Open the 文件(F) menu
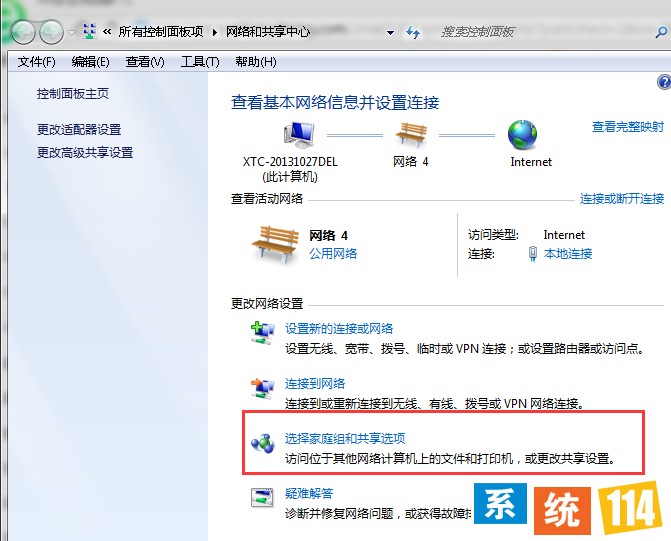 pyautogui.click(x=36, y=62)
